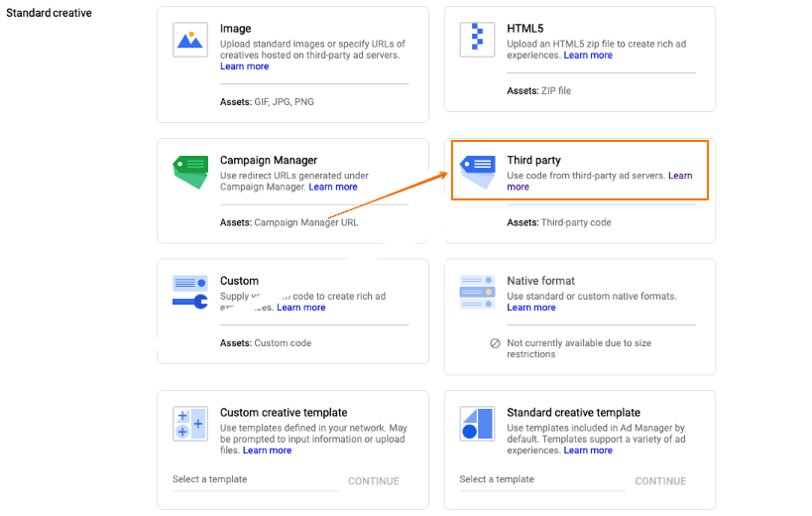
Task: Click the Custom creative template grid icon
Action: [189, 424]
